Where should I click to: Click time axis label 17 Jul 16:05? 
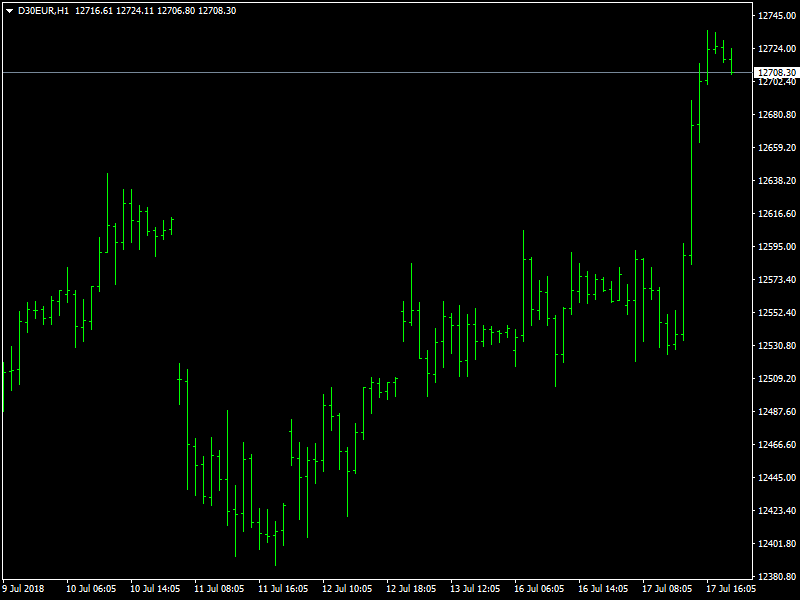coord(731,589)
